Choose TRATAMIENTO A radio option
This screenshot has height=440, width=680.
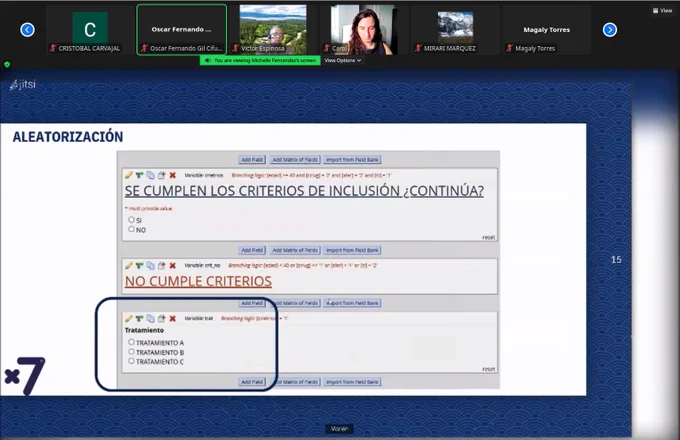(x=131, y=342)
